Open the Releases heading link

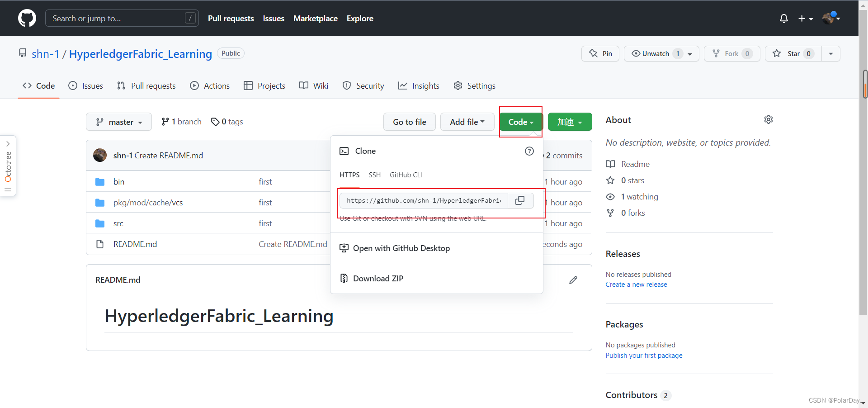623,254
